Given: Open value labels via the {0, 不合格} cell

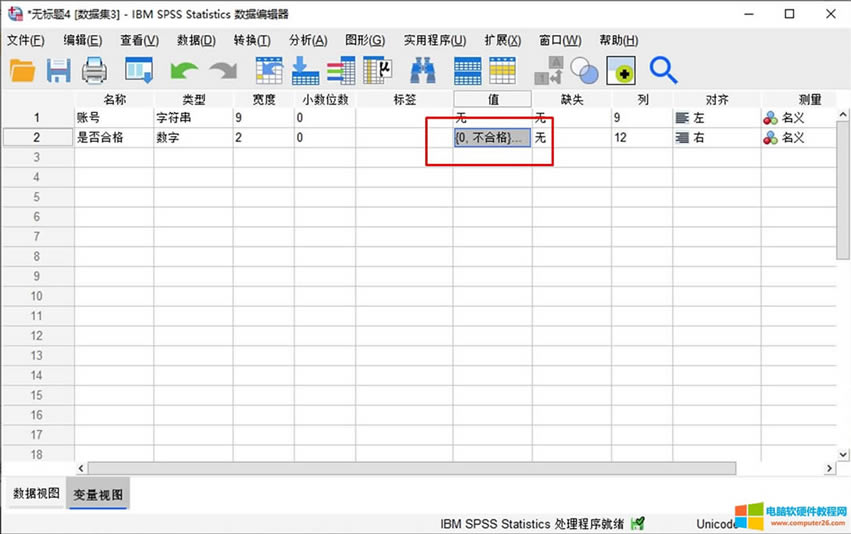Looking at the screenshot, I should (492, 138).
